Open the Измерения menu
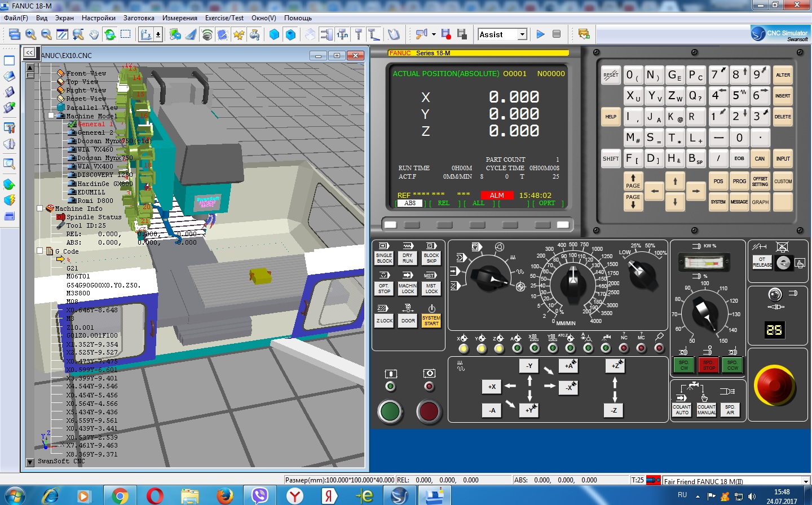The image size is (812, 505). click(179, 18)
